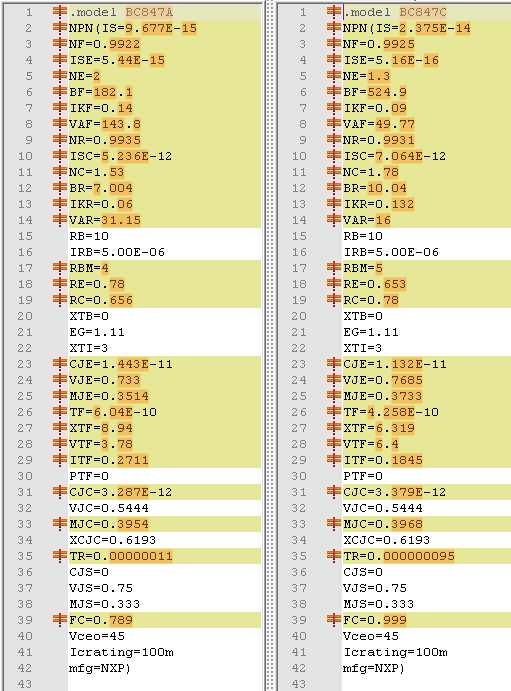Click change marker next to ITF=0.2711
The width and height of the screenshot is (511, 691).
(x=60, y=460)
